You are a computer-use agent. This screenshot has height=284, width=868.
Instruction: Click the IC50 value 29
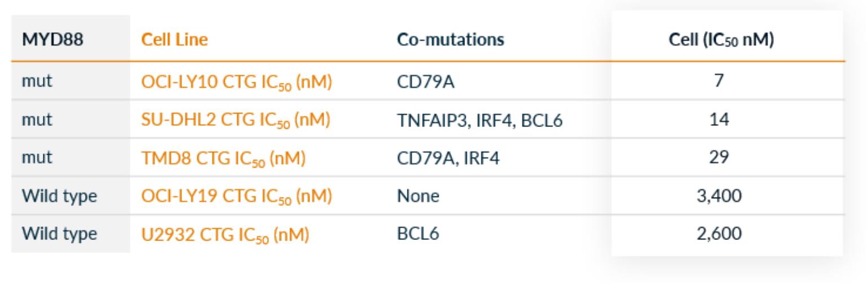point(727,158)
